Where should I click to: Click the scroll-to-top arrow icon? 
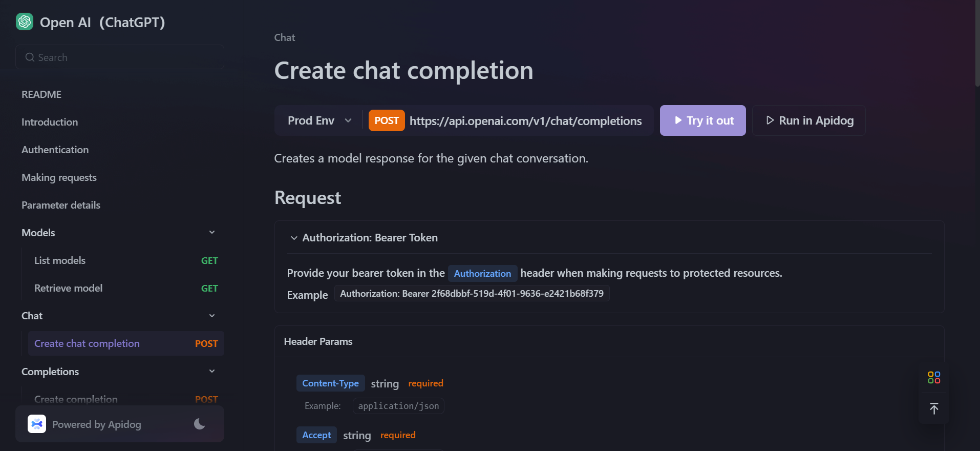pos(934,408)
